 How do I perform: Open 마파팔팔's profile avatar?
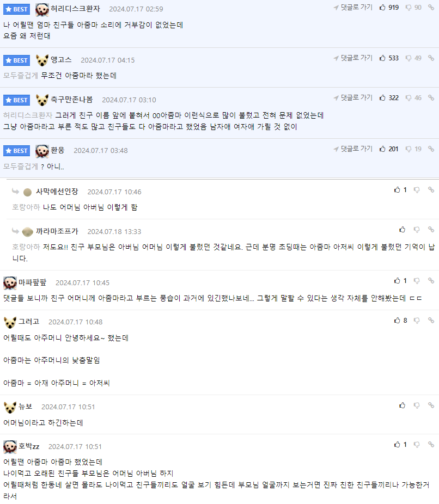click(10, 282)
